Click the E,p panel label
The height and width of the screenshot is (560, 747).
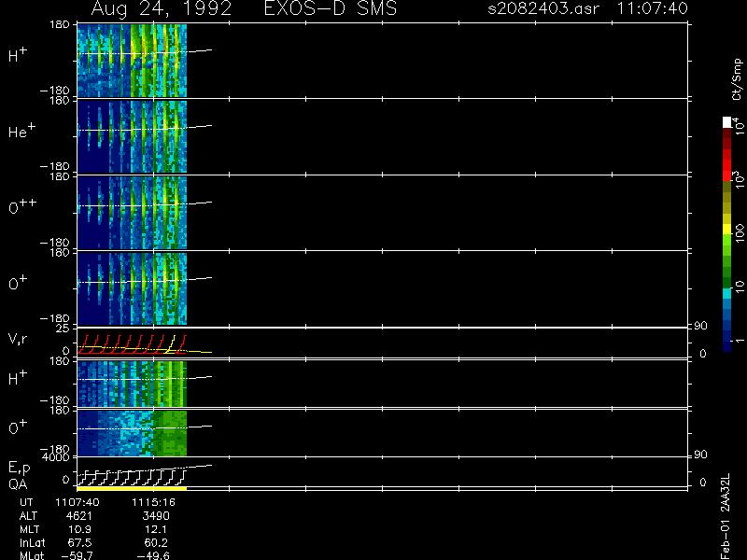click(x=19, y=469)
